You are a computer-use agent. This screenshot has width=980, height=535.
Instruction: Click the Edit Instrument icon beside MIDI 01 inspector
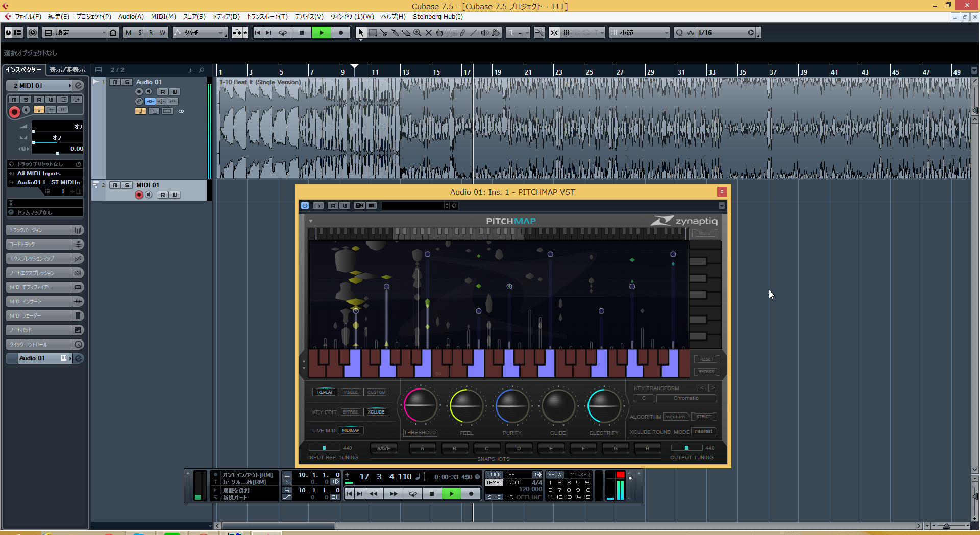[x=79, y=86]
